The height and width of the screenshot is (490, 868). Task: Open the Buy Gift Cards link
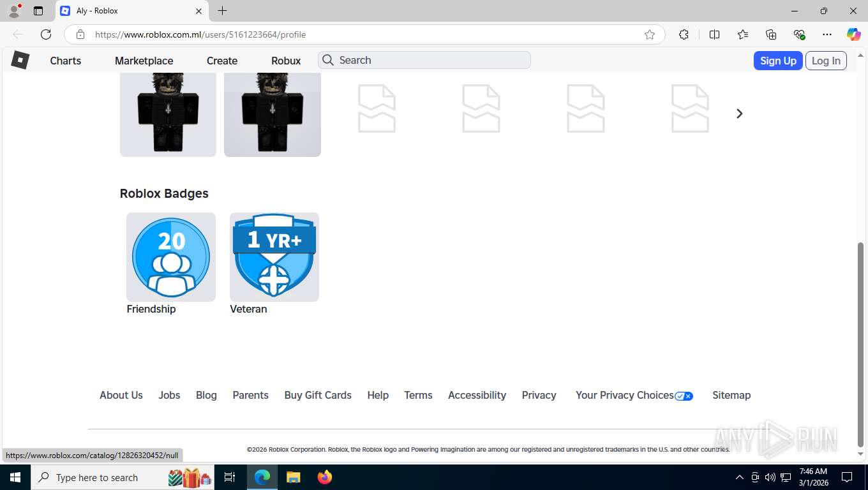pos(318,395)
